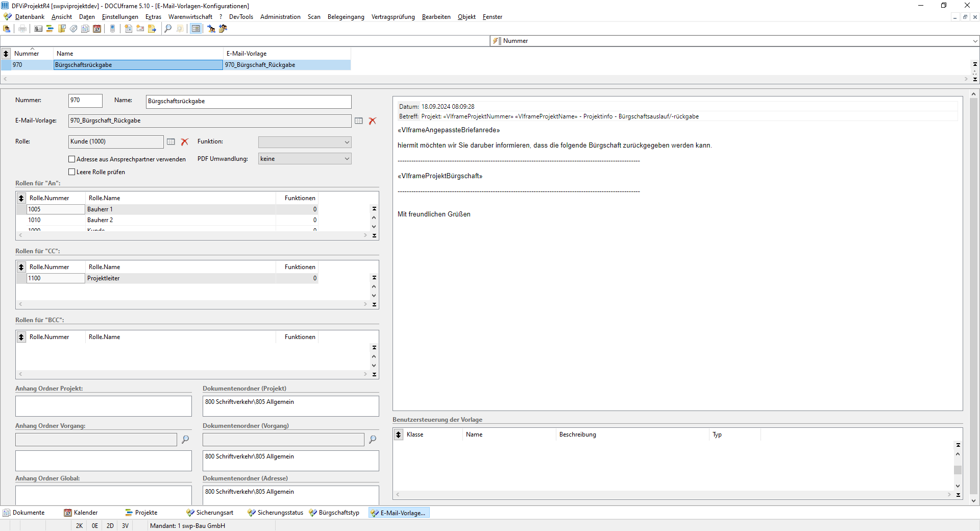The image size is (980, 531).
Task: Open the Datenbank menu
Action: (30, 17)
